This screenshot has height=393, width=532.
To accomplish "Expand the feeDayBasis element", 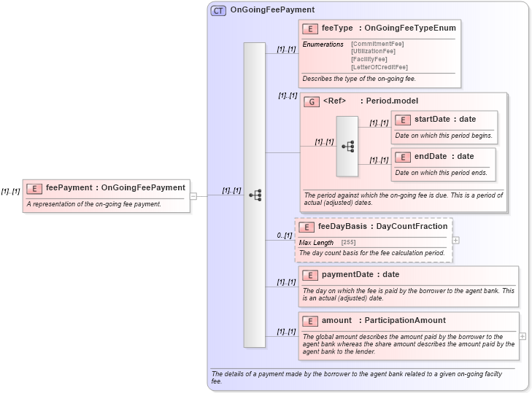I will tap(455, 240).
